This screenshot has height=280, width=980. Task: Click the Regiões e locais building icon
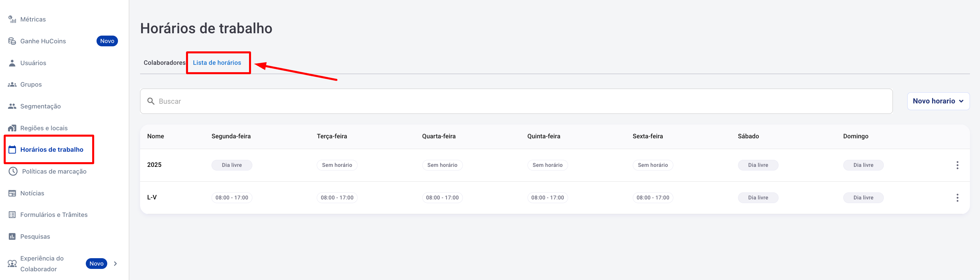coord(12,128)
